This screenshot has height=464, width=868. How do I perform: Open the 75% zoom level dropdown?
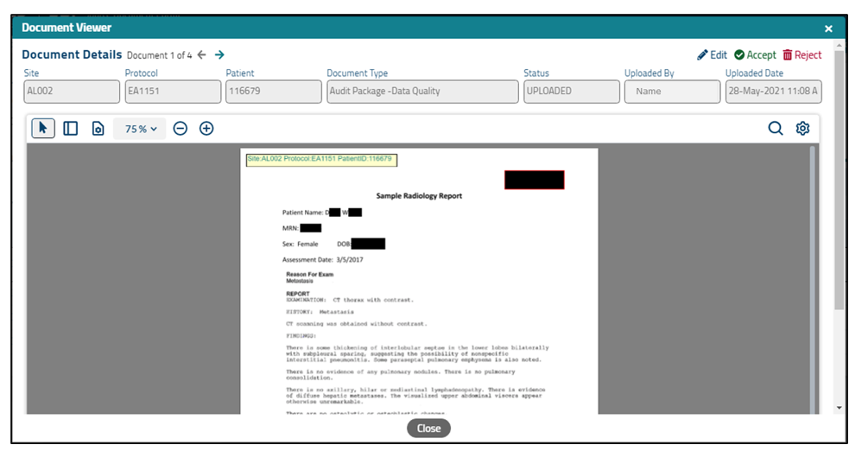click(x=140, y=129)
